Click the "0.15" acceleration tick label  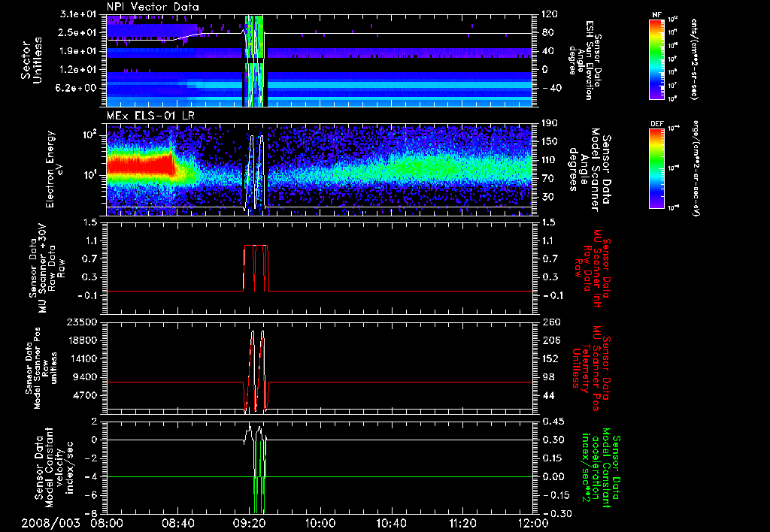(x=553, y=458)
